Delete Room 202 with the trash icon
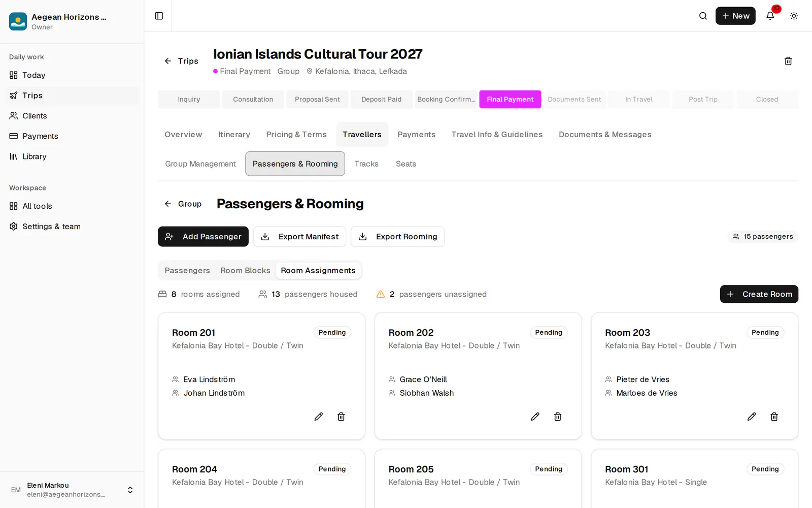The image size is (812, 508). [x=558, y=417]
